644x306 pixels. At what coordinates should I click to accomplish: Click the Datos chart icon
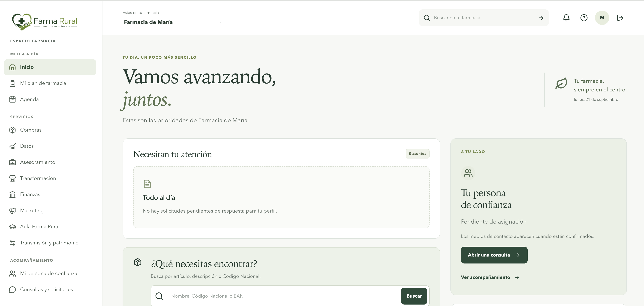12,146
